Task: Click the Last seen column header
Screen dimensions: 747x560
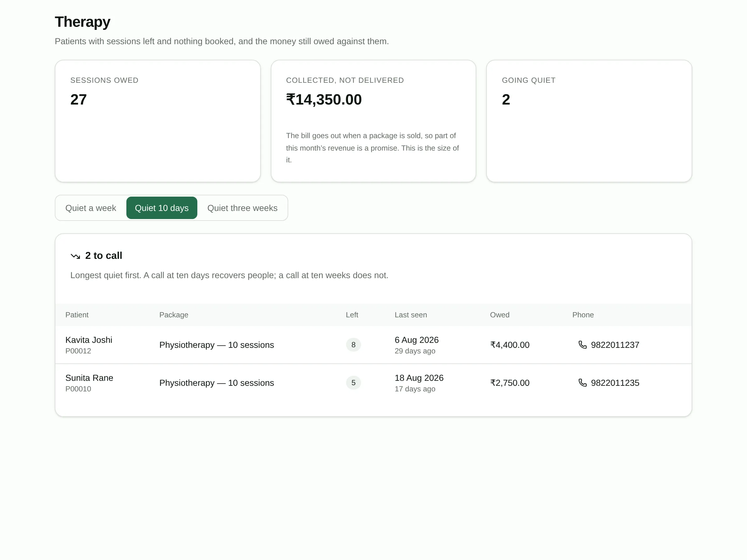Action: 411,315
